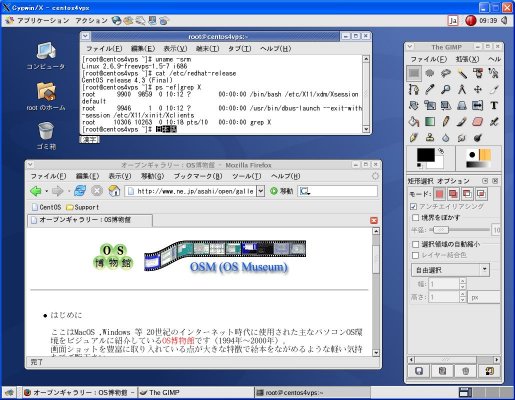
Task: Select the Crop knife tool
Action: tap(494, 89)
